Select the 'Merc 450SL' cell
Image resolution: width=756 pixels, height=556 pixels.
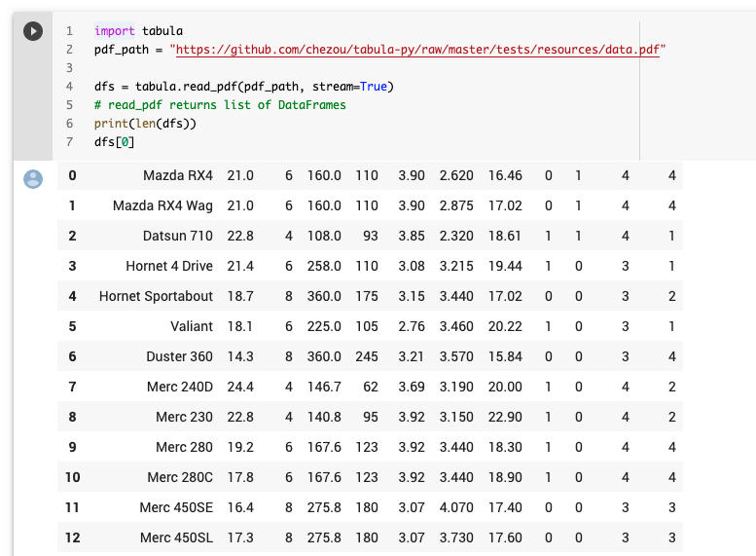176,537
